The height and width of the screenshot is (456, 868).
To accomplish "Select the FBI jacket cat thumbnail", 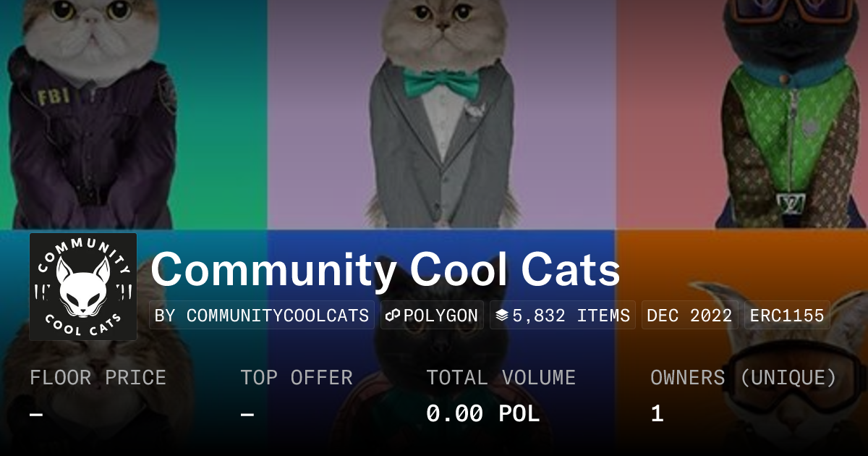I will click(x=134, y=114).
